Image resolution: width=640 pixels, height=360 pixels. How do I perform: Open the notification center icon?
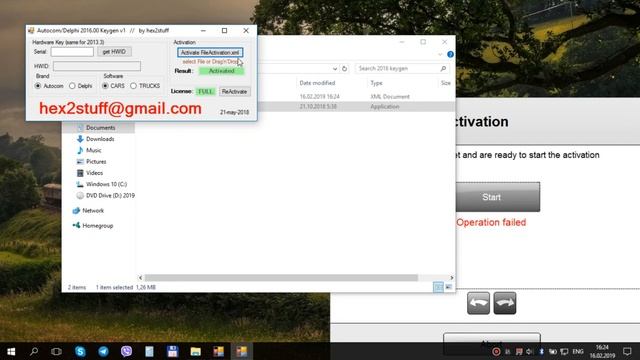[x=627, y=351]
